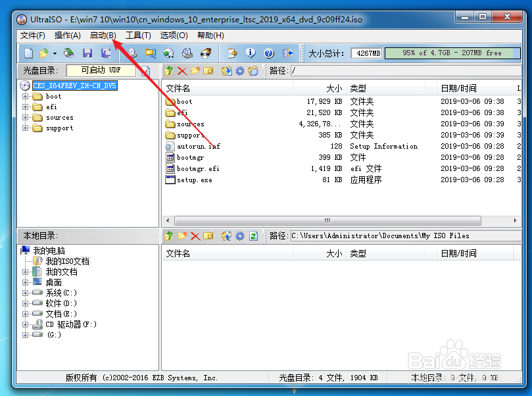Viewport: 532px width, 396px height.
Task: Expand the 系统(C:) drive node
Action: click(x=26, y=293)
